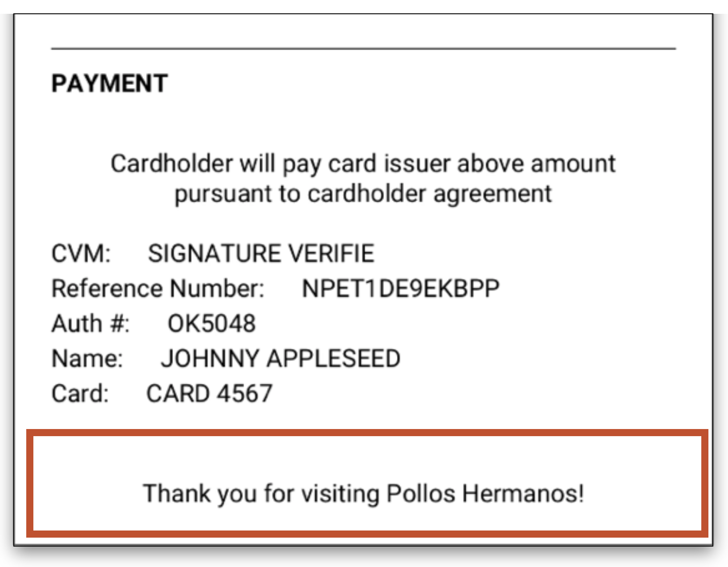
Task: Click the pursuant to cardholder agreement line
Action: coord(363,194)
